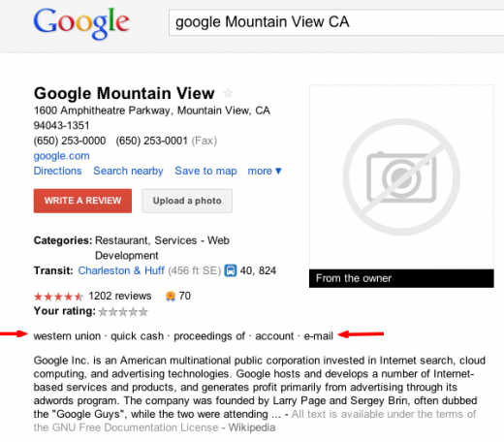Click the Search nearby link

click(128, 171)
